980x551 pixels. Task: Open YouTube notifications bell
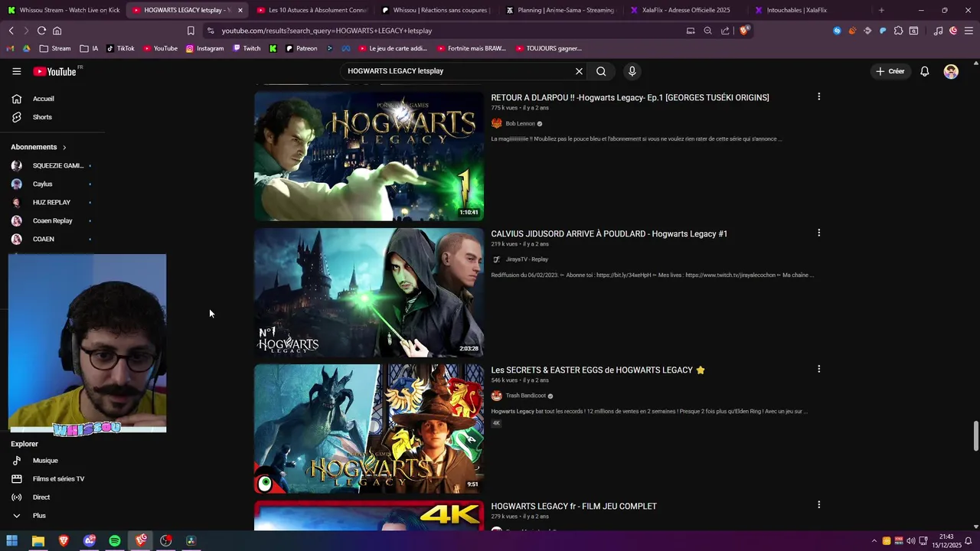(x=925, y=71)
